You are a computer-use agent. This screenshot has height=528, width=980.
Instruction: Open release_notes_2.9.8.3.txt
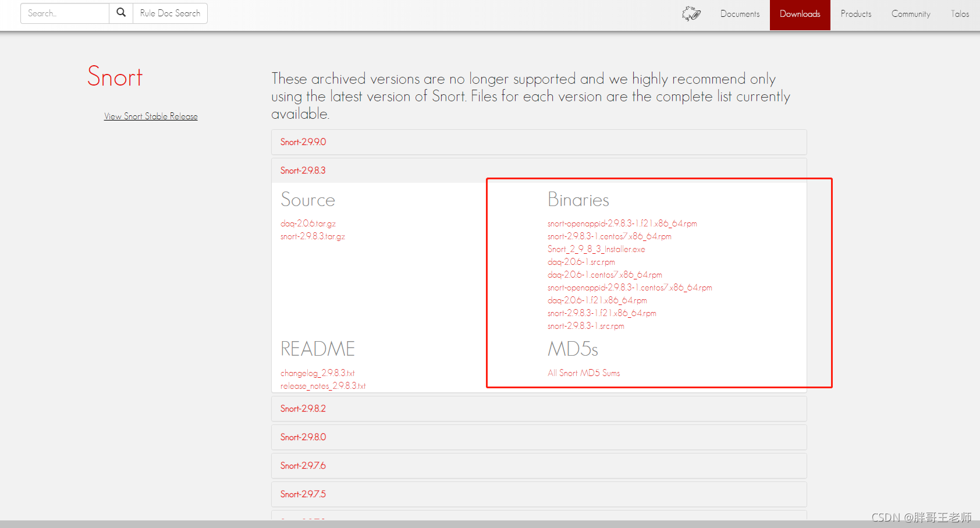tap(323, 386)
